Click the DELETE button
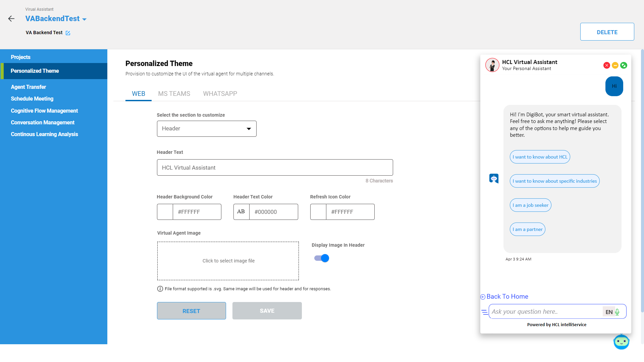Image resolution: width=644 pixels, height=362 pixels. [x=607, y=32]
